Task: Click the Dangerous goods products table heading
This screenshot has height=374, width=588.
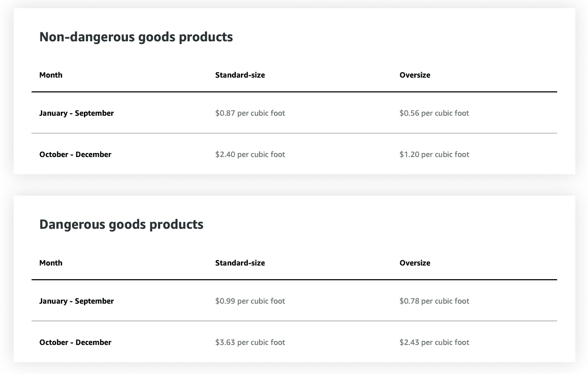Action: click(x=121, y=225)
